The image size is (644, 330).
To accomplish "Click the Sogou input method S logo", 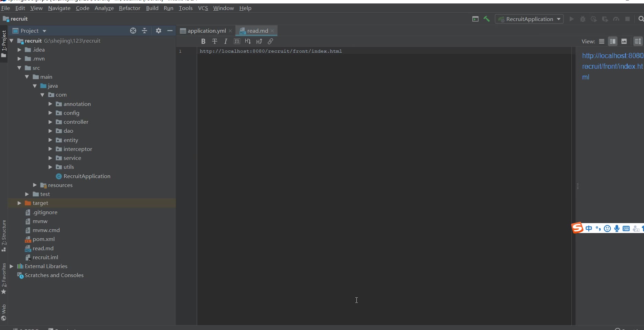I will point(578,228).
